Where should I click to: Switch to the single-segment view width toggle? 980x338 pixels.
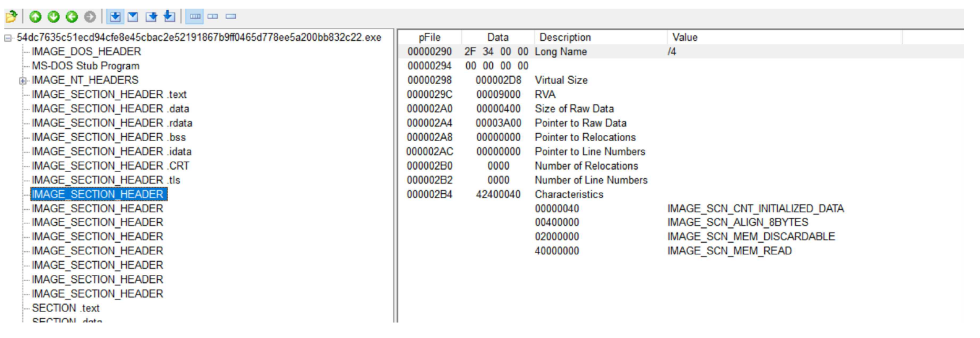click(231, 17)
